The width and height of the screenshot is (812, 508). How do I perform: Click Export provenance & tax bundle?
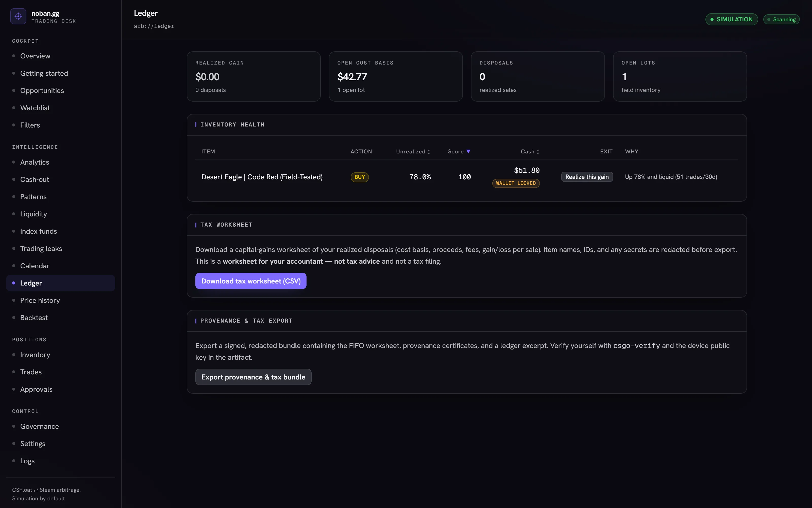(x=253, y=377)
